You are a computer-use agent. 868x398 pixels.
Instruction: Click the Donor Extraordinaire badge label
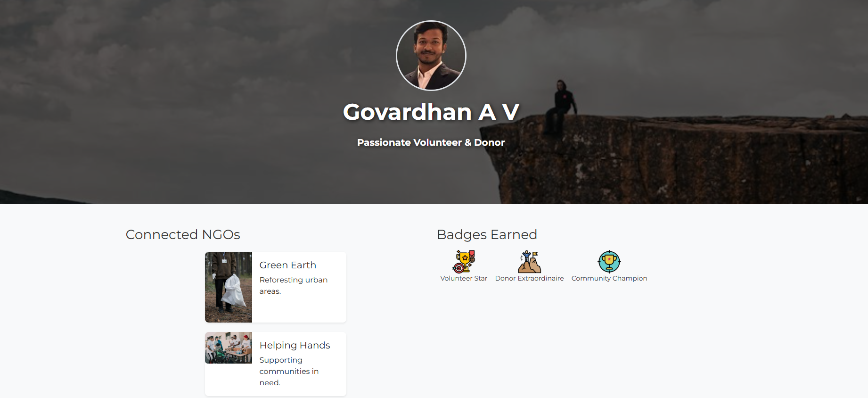pyautogui.click(x=529, y=278)
